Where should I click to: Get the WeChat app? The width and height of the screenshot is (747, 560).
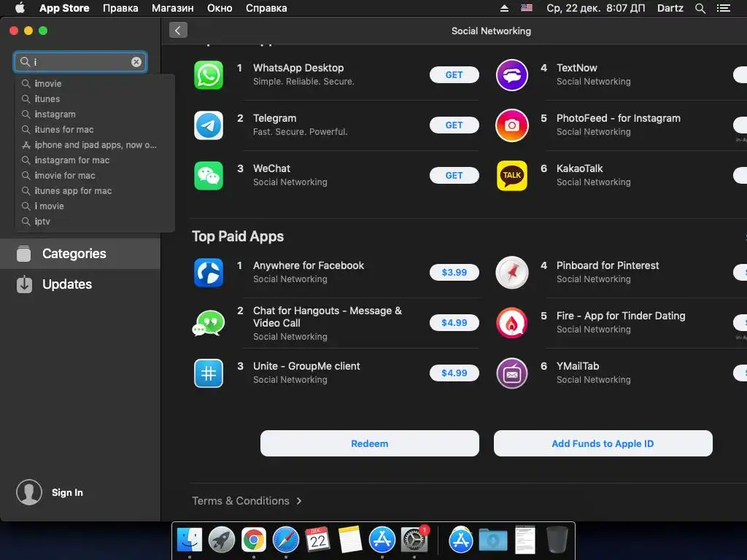click(454, 176)
